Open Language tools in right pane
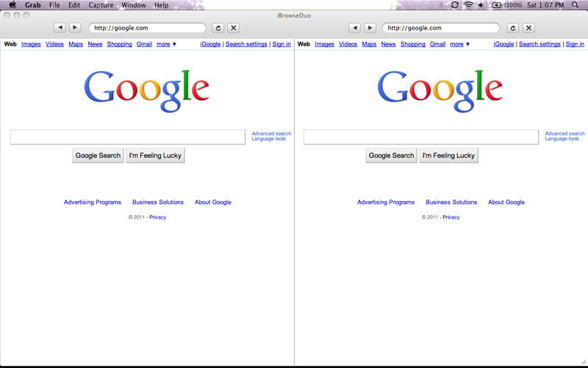Image resolution: width=588 pixels, height=368 pixels. coord(562,138)
